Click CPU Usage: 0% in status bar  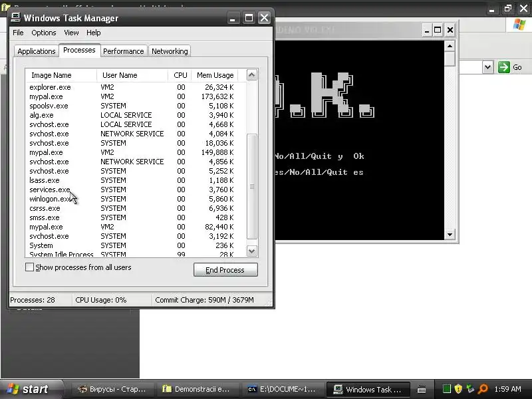[x=101, y=300]
